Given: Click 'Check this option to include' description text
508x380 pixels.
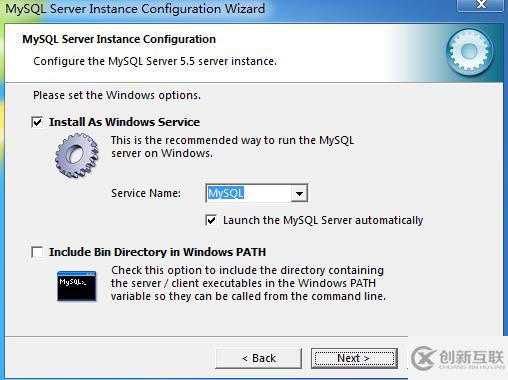Looking at the screenshot, I should click(x=248, y=283).
